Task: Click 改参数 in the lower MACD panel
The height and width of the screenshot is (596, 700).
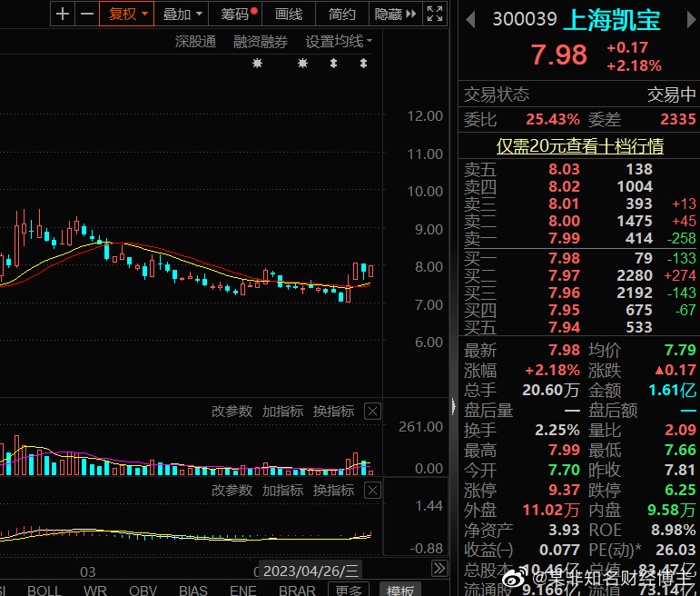Action: point(232,490)
